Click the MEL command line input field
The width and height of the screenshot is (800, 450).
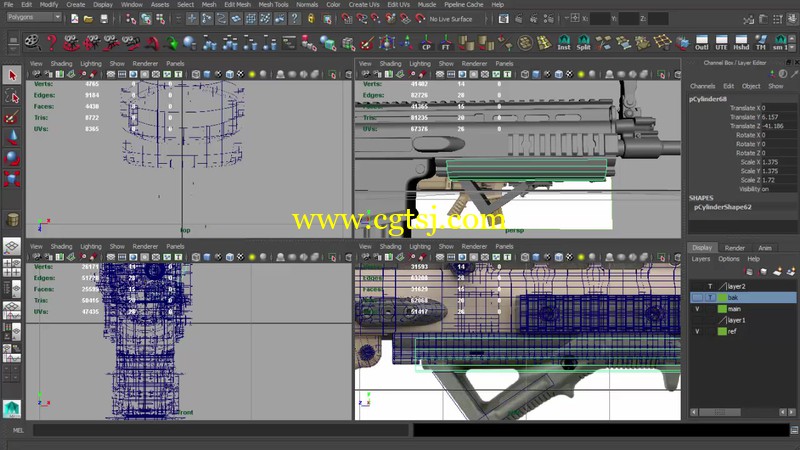click(221, 431)
